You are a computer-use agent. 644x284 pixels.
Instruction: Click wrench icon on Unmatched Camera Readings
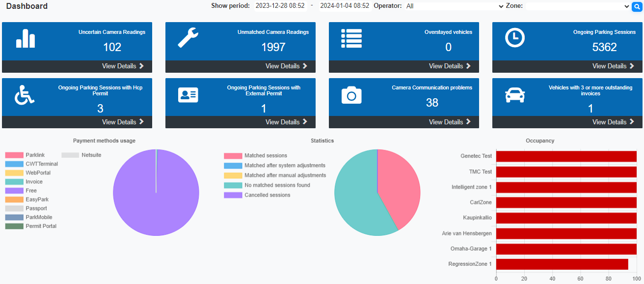click(x=188, y=37)
